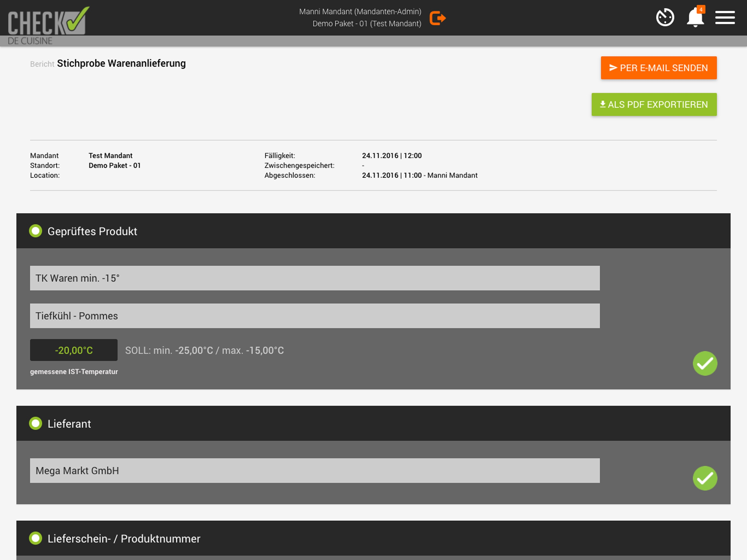The image size is (747, 560).
Task: Click the orange logout icon
Action: [x=438, y=18]
